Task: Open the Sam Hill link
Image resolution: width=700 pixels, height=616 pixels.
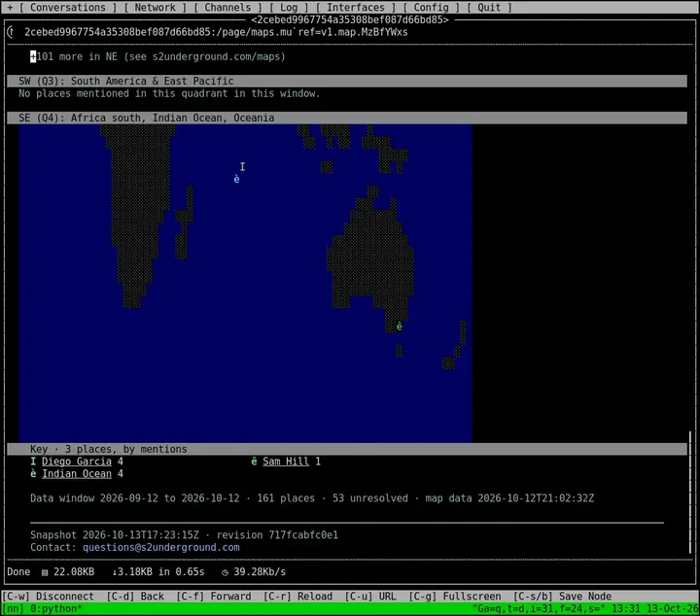Action: click(286, 462)
